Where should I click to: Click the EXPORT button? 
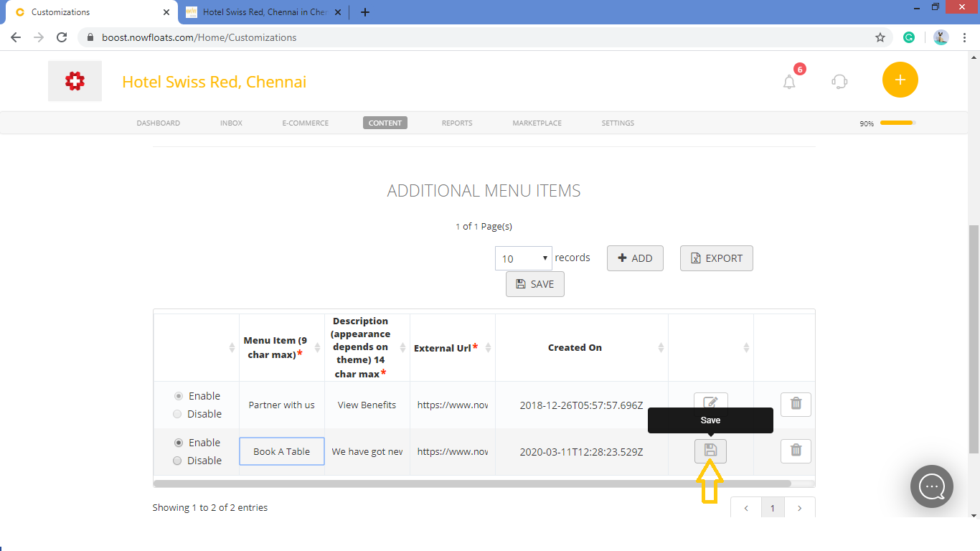[717, 258]
